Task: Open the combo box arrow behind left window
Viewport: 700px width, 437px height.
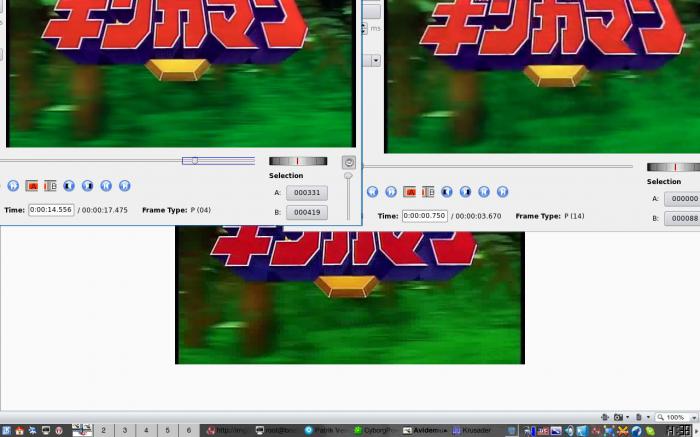Action: point(376,60)
